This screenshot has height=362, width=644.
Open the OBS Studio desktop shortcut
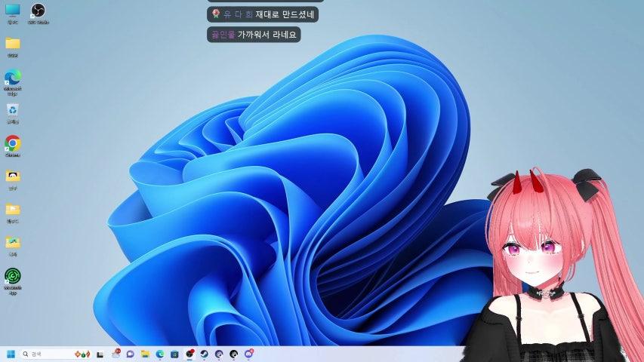point(38,11)
